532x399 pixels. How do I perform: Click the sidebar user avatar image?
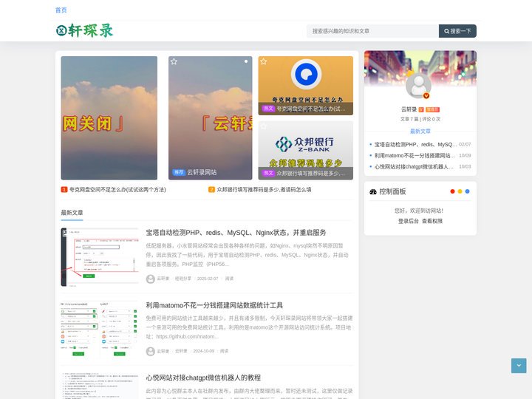(418, 86)
